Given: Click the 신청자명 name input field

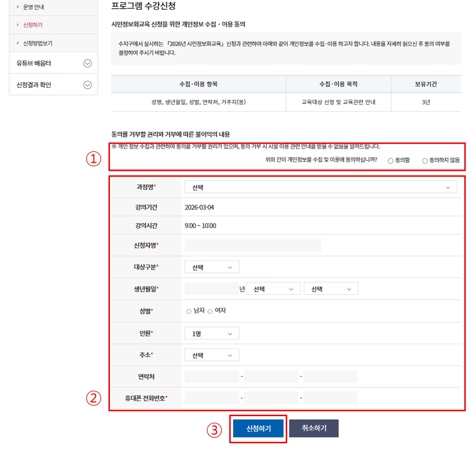Looking at the screenshot, I should [x=253, y=245].
